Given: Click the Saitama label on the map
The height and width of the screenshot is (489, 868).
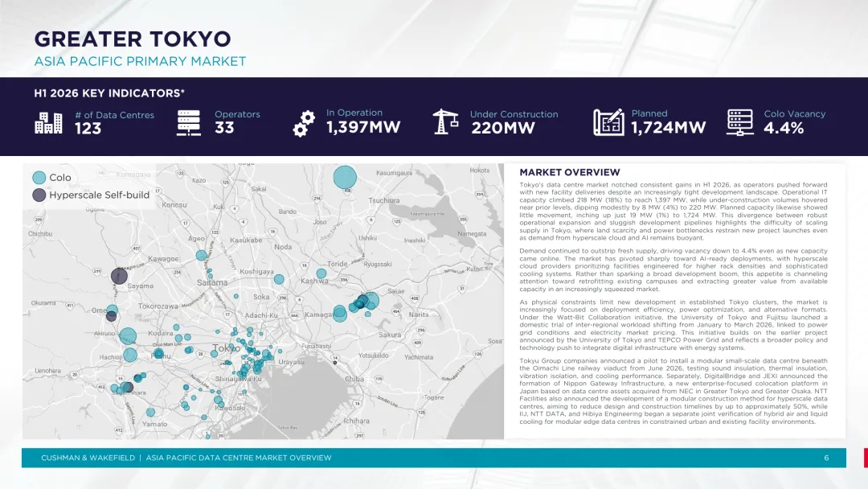Looking at the screenshot, I should [x=212, y=282].
